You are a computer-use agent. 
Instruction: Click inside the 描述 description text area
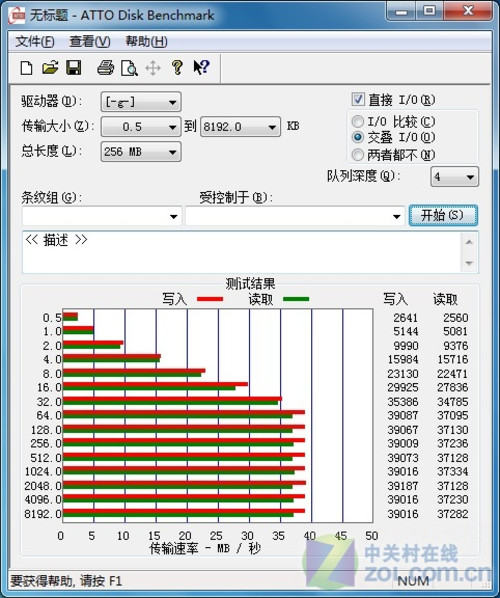242,252
